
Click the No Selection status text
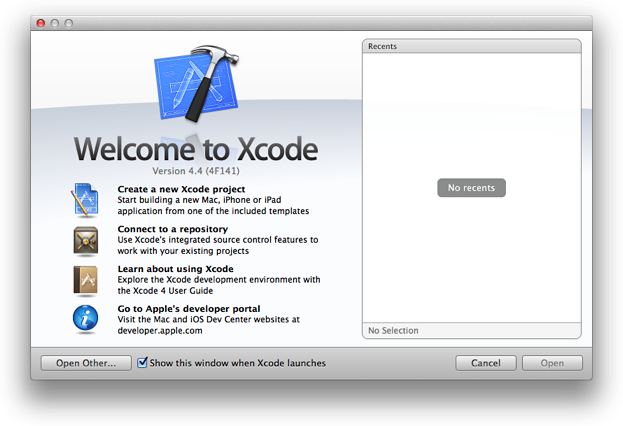pos(393,330)
